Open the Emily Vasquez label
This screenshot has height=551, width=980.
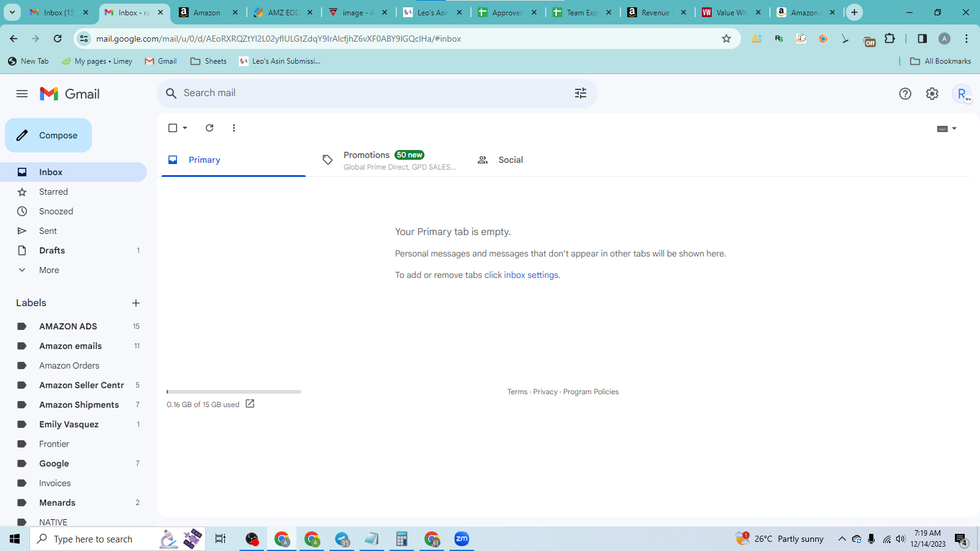(x=73, y=424)
